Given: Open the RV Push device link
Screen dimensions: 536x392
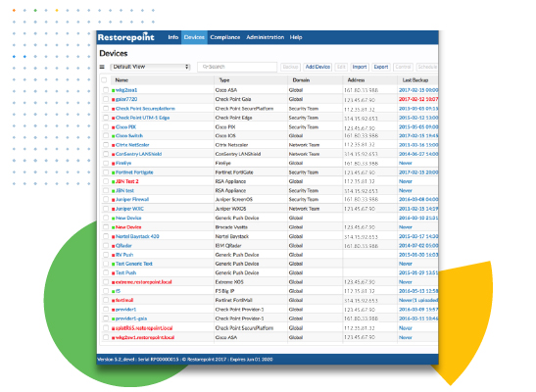Looking at the screenshot, I should pyautogui.click(x=124, y=255).
